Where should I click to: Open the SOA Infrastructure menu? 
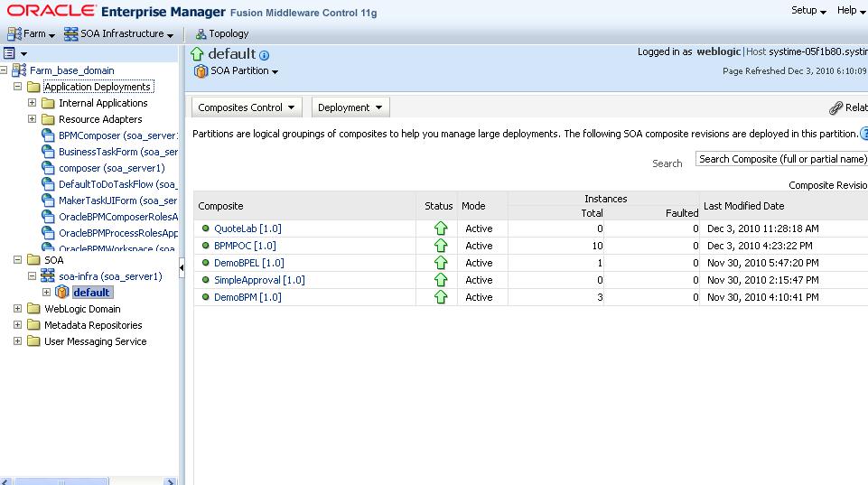[x=118, y=33]
